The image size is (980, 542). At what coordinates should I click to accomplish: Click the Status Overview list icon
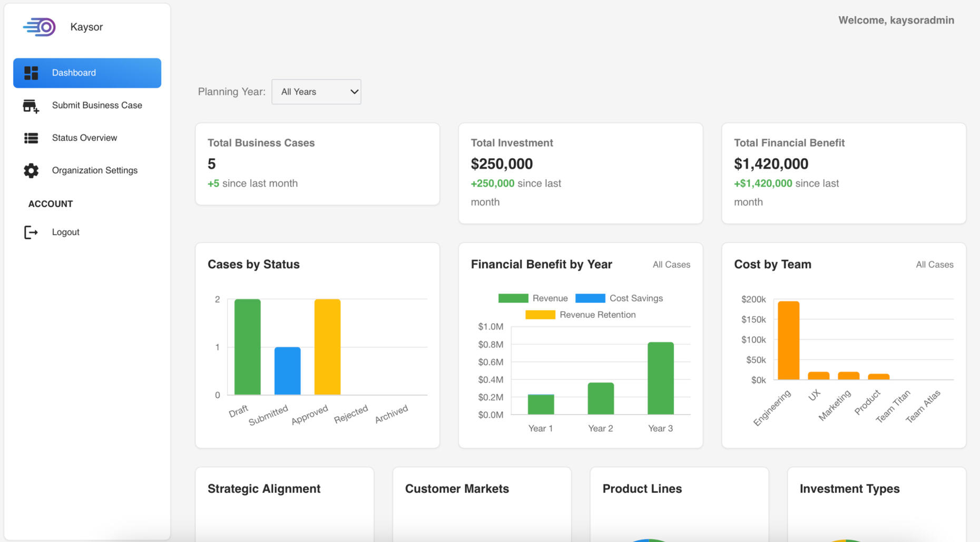coord(31,138)
